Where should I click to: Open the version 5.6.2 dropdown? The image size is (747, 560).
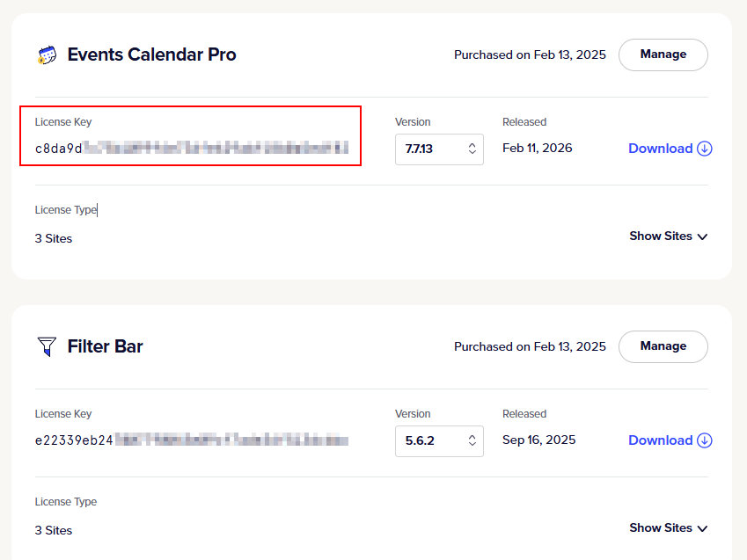(x=439, y=440)
